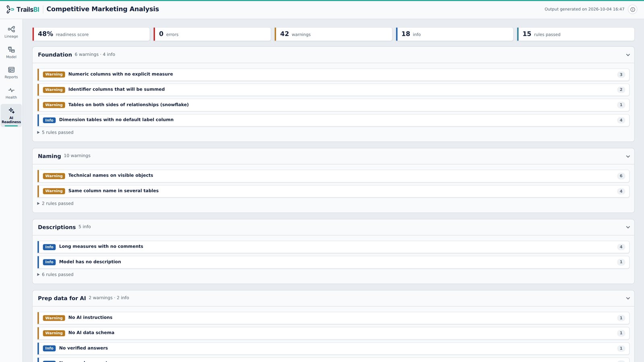644x362 pixels.
Task: Click the Descriptions section heading
Action: click(57, 227)
